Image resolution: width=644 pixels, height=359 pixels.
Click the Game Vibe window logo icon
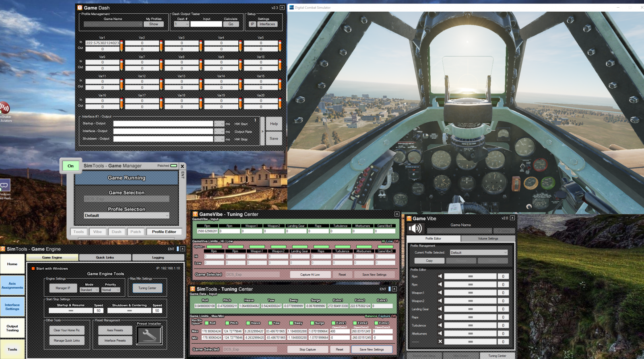coord(409,218)
